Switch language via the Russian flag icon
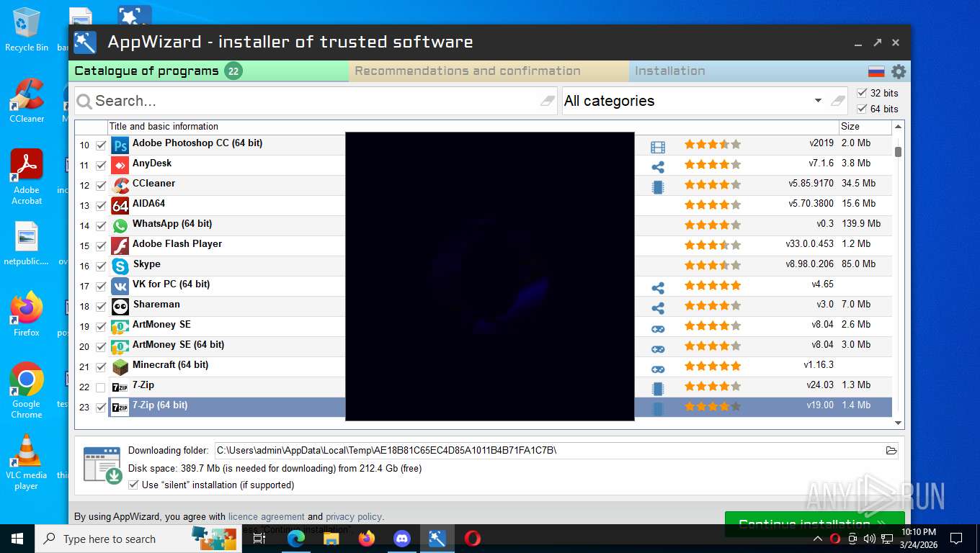This screenshot has width=980, height=553. coord(876,71)
